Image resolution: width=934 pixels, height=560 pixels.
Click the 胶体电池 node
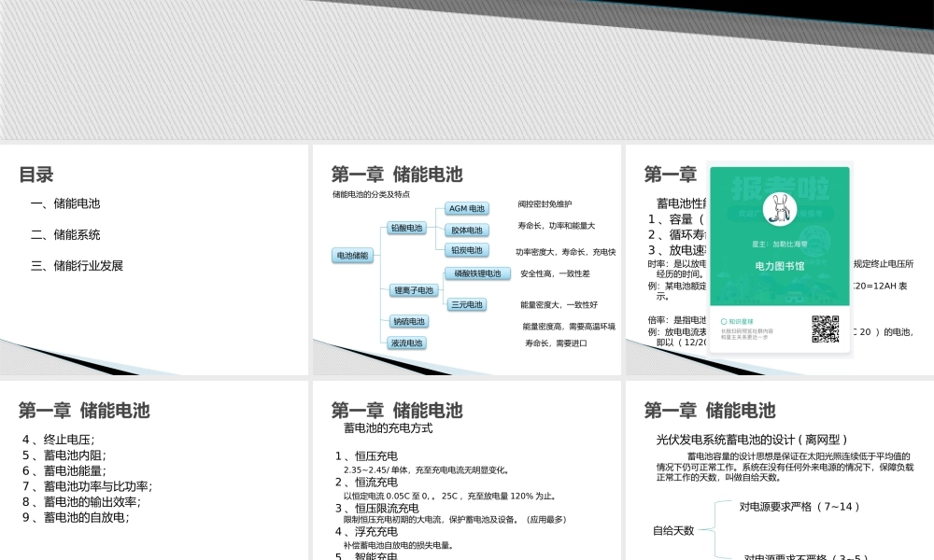pos(469,231)
